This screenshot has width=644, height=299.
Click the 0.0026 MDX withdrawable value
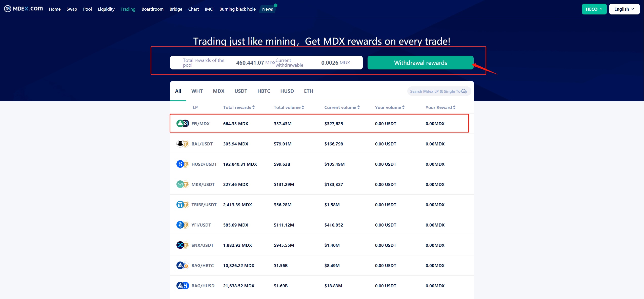(335, 63)
